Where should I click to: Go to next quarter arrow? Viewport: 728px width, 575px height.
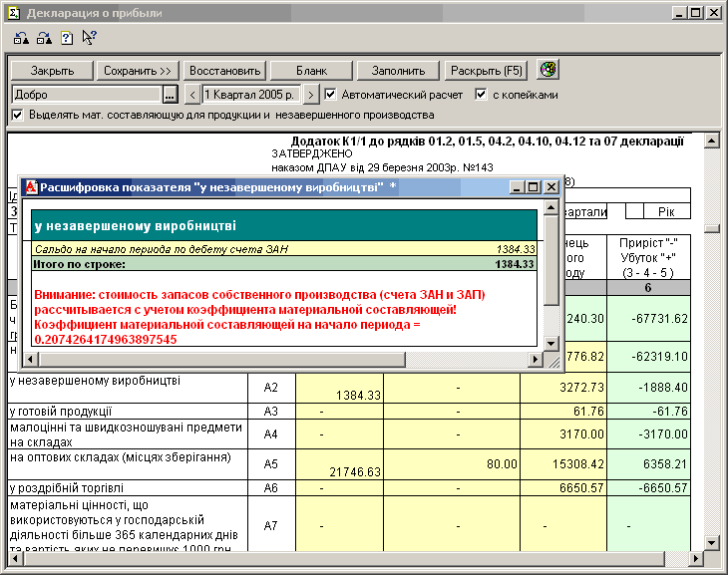pos(311,95)
